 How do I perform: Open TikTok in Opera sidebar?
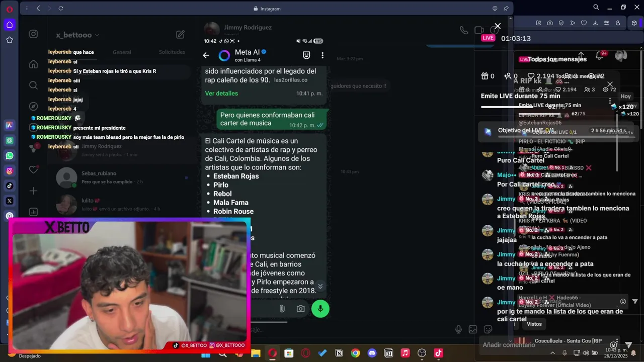pyautogui.click(x=10, y=186)
